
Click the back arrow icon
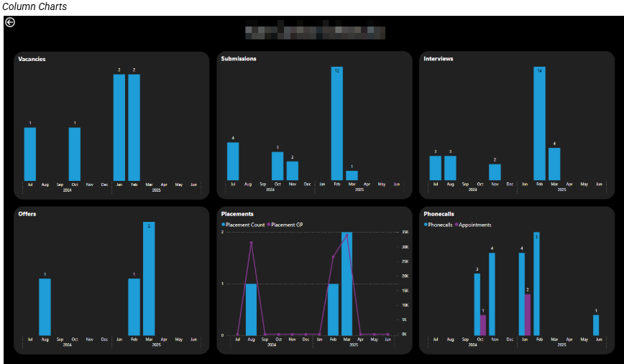pyautogui.click(x=10, y=22)
